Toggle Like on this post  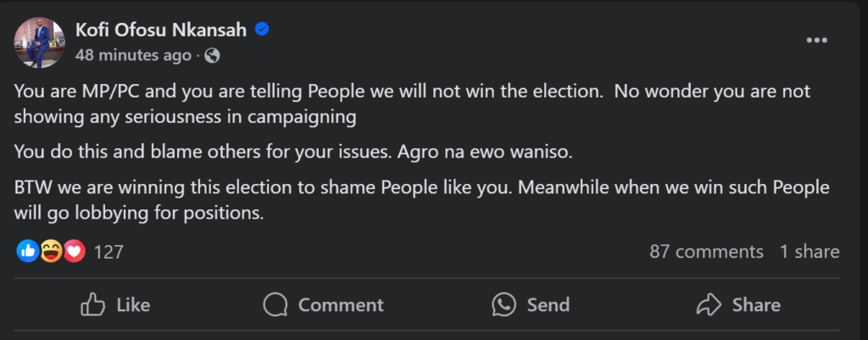(x=114, y=304)
